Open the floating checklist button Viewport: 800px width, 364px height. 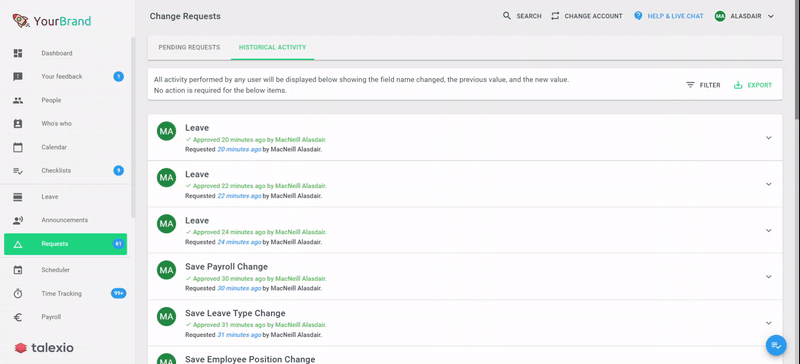click(x=776, y=346)
